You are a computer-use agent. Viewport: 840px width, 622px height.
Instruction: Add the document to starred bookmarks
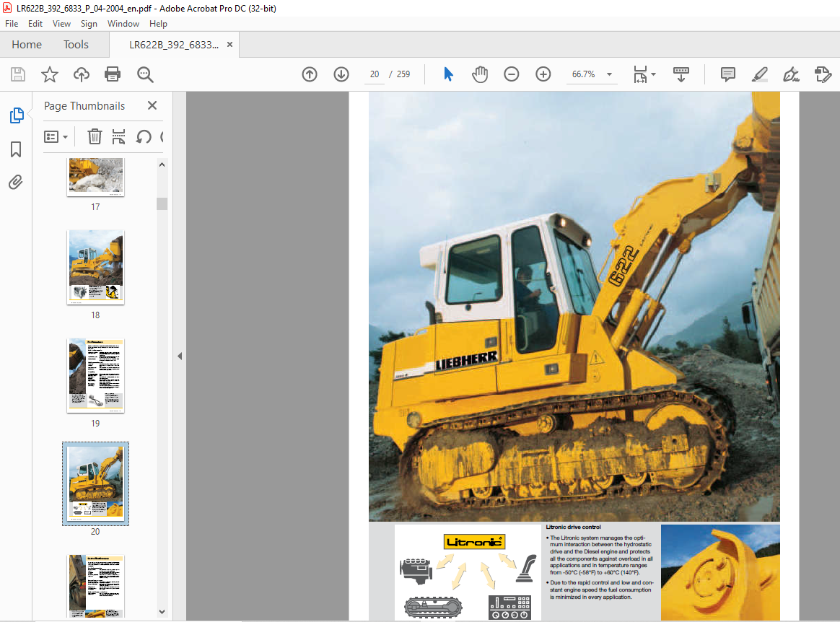click(x=50, y=74)
